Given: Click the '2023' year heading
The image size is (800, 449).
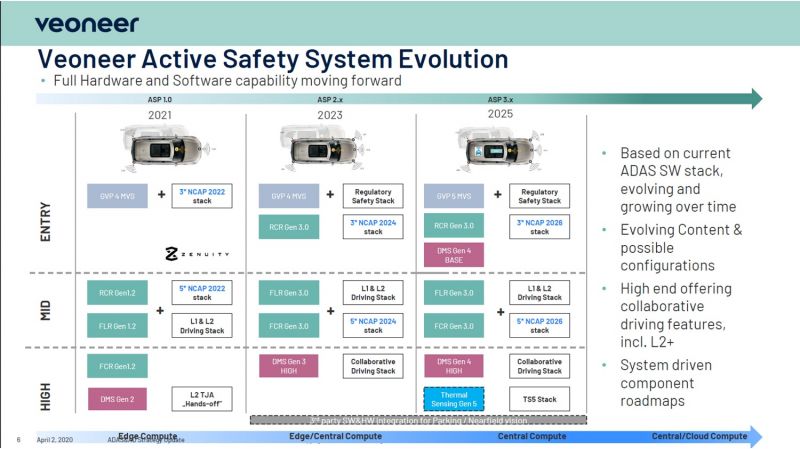Looking at the screenshot, I should click(330, 115).
